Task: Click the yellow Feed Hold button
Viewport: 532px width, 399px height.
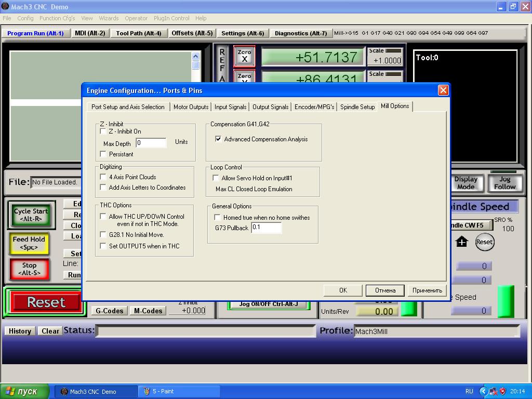Action: pyautogui.click(x=29, y=243)
